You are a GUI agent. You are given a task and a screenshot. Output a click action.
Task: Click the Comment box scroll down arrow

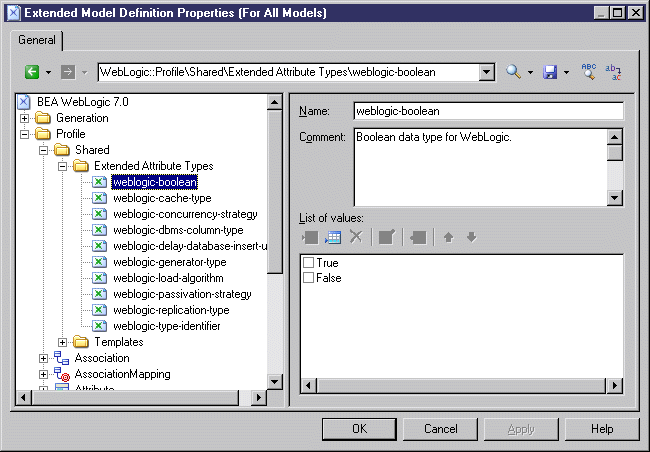(x=615, y=197)
